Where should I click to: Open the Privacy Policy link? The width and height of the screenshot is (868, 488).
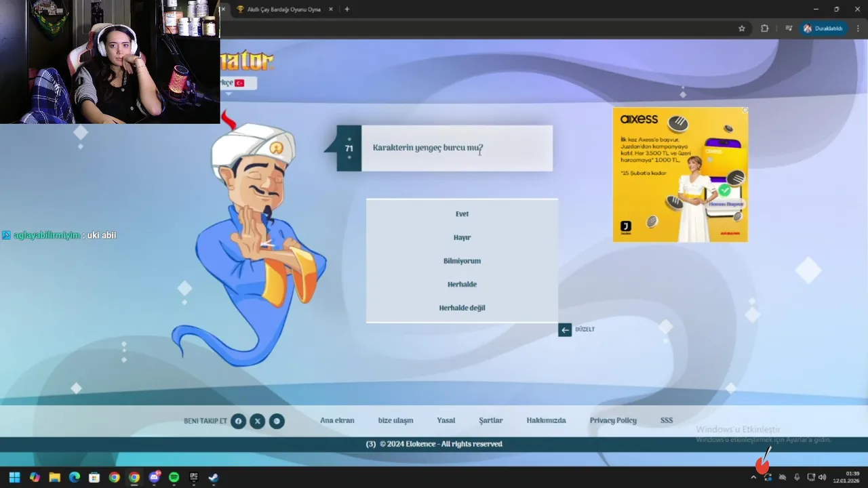613,420
